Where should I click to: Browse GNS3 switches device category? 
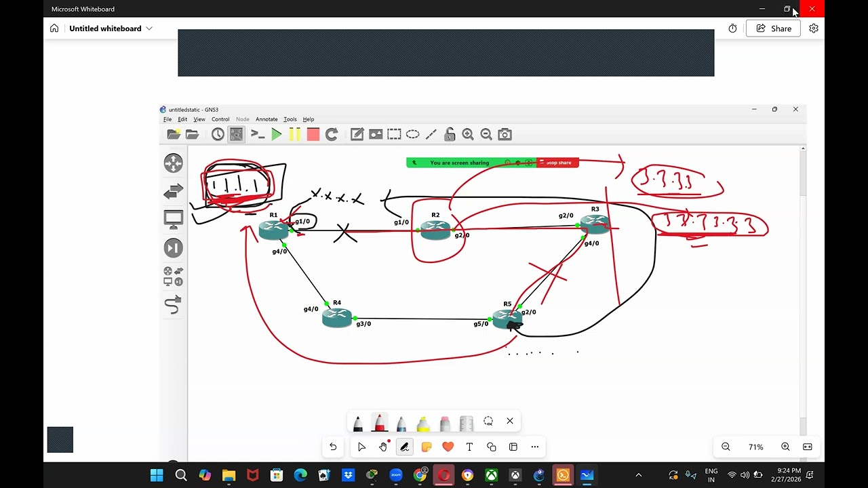[174, 191]
